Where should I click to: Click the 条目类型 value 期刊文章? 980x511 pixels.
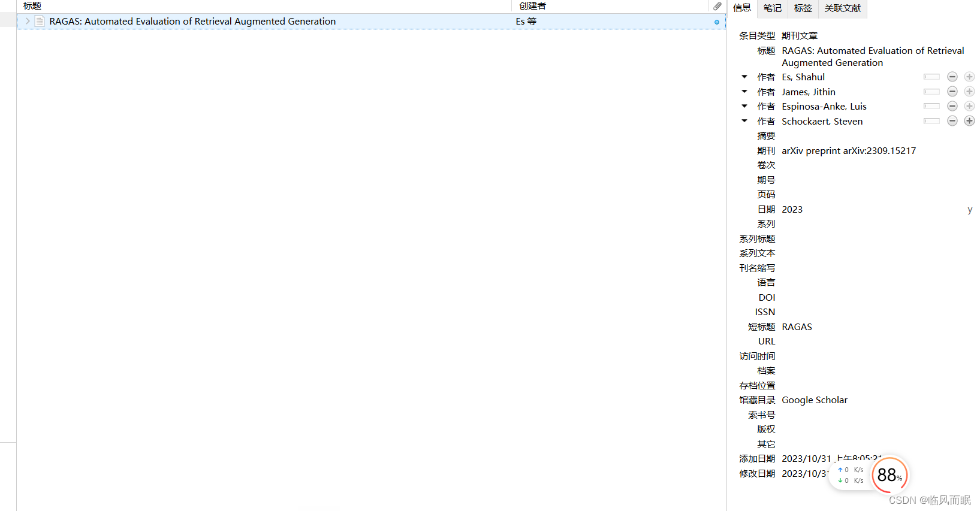click(x=800, y=36)
